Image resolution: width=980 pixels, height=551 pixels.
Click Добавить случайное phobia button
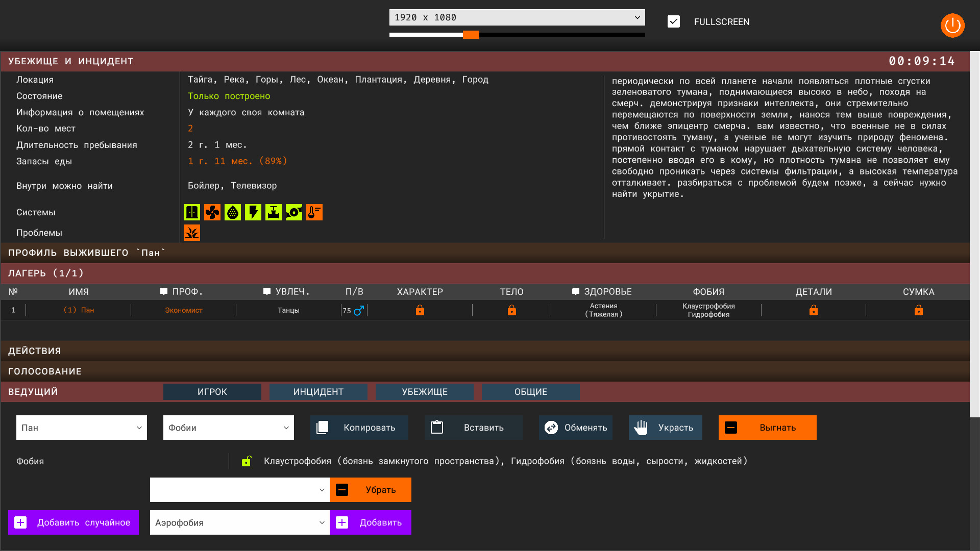pos(73,522)
